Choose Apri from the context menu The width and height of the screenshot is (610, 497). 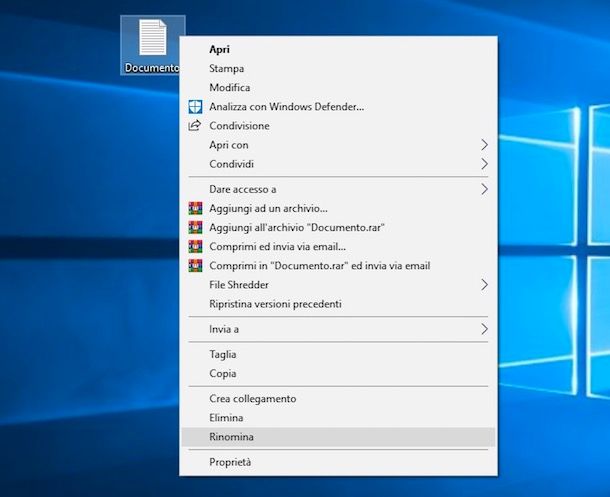[338, 49]
